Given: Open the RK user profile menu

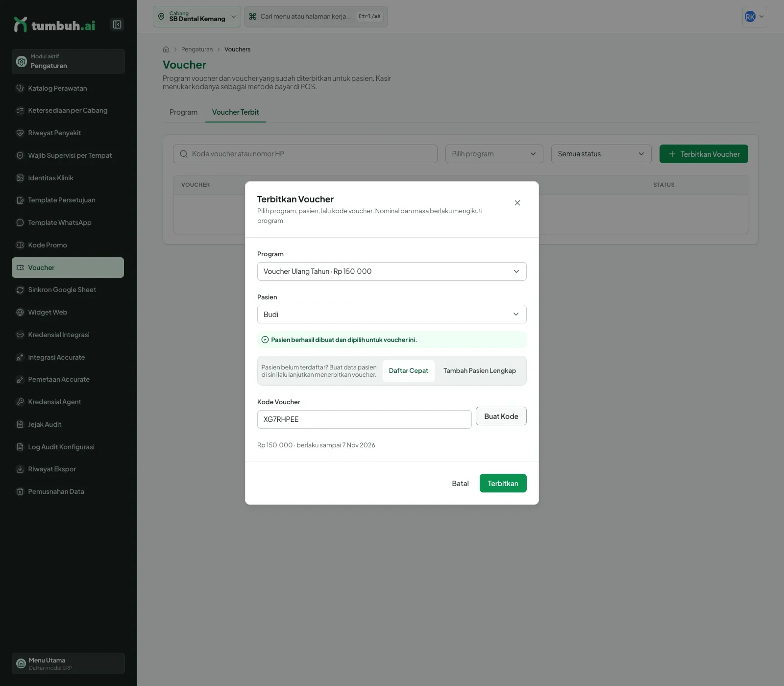Looking at the screenshot, I should tap(755, 17).
